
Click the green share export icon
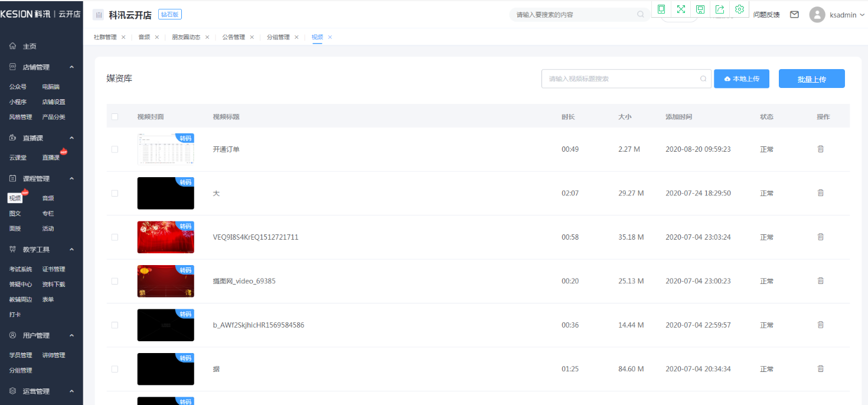[x=720, y=9]
